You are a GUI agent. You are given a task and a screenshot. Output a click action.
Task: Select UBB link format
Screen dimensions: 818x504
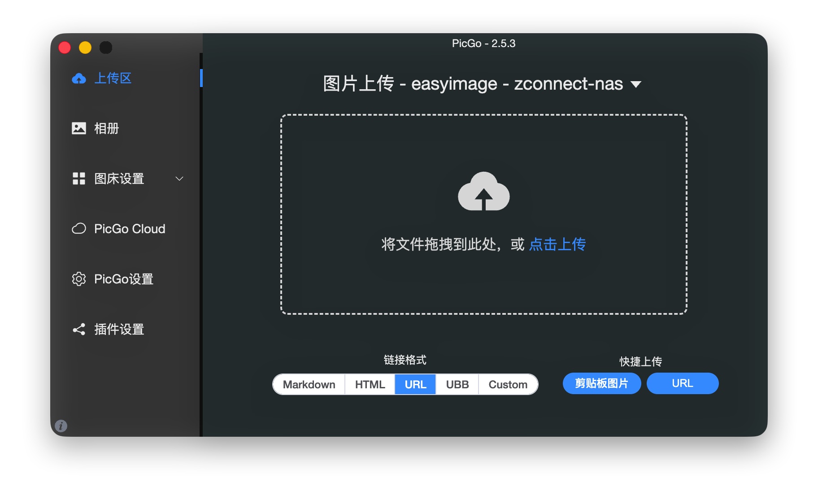[457, 384]
